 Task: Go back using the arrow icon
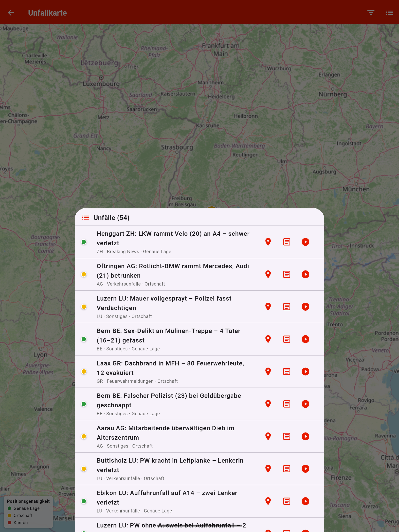tap(11, 12)
